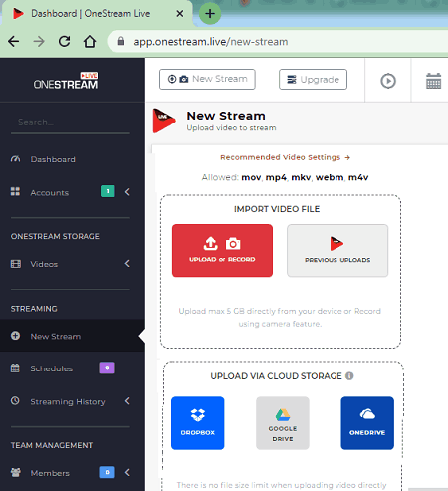Click the Dashboard gauge icon
This screenshot has width=448, height=491.
[15, 159]
